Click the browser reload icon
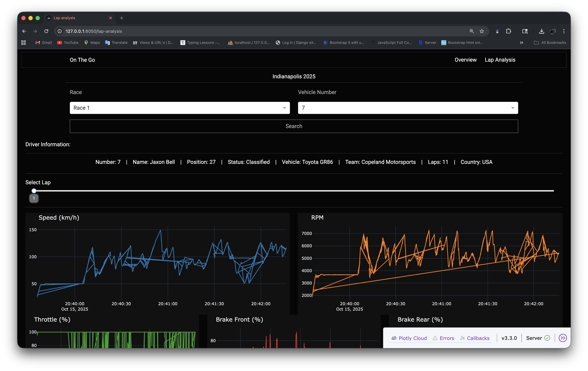This screenshot has height=371, width=588. 46,31
